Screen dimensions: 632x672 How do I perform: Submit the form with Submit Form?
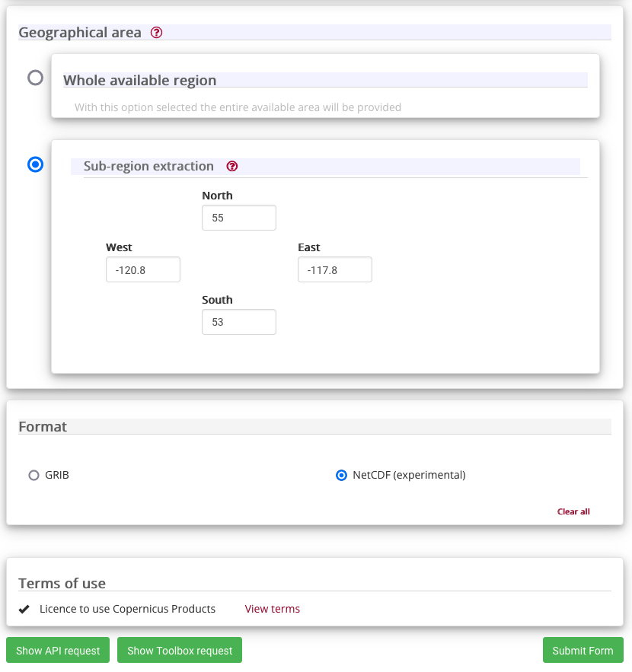[x=583, y=650]
